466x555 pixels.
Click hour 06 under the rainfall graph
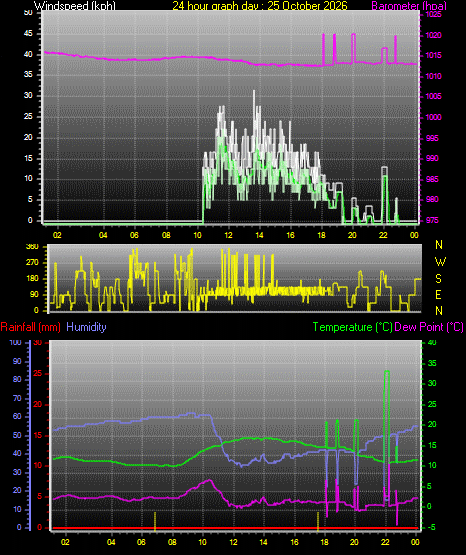pyautogui.click(x=141, y=542)
